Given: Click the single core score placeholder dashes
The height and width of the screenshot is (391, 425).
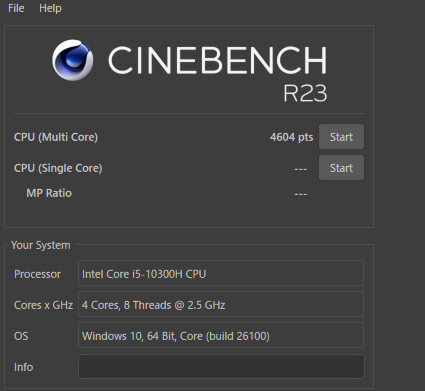Looking at the screenshot, I should coord(301,169).
